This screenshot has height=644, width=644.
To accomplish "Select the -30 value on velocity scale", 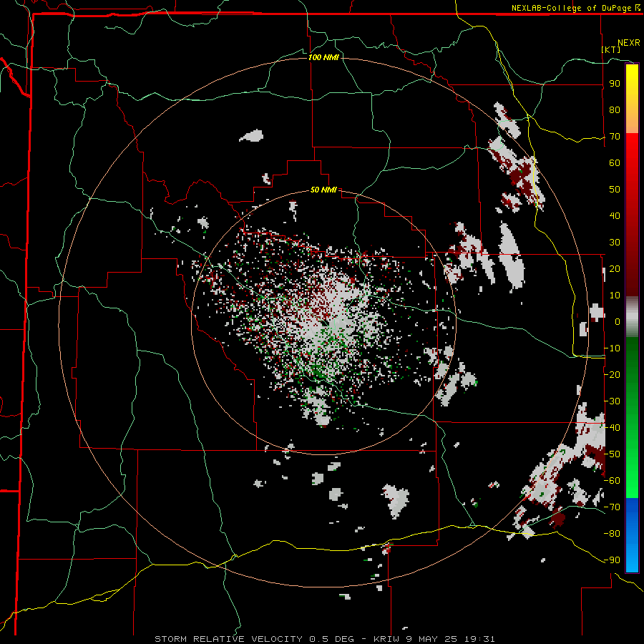I will point(612,401).
